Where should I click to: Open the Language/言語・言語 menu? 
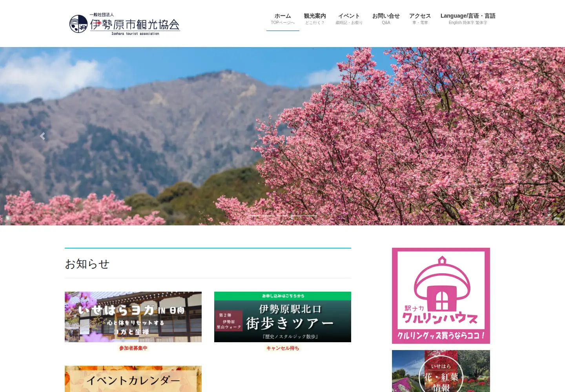(x=468, y=19)
